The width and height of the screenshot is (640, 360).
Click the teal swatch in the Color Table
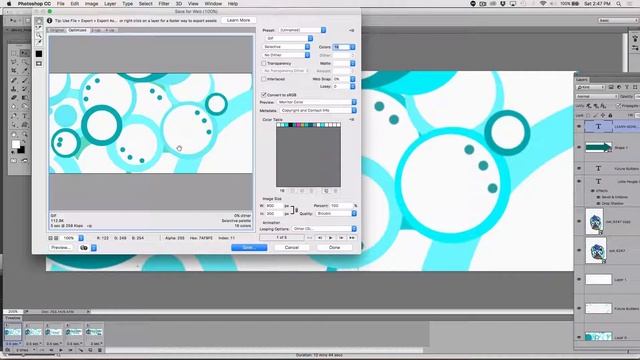[312, 125]
